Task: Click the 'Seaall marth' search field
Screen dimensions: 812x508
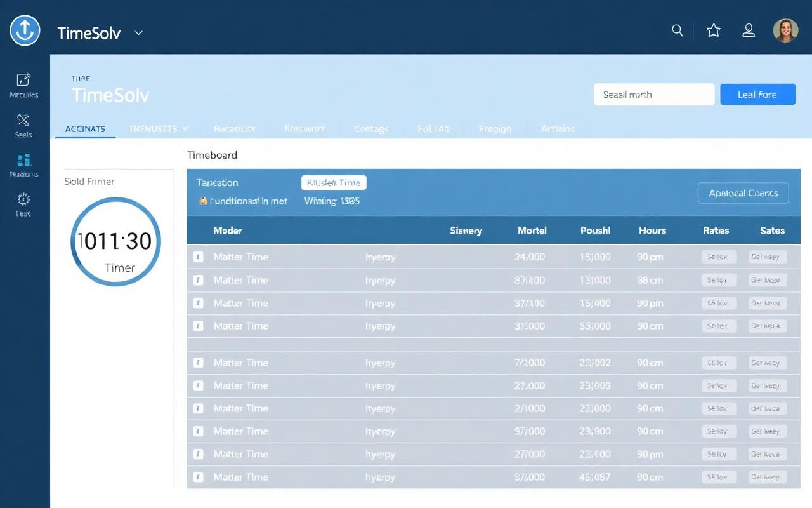Action: click(654, 95)
